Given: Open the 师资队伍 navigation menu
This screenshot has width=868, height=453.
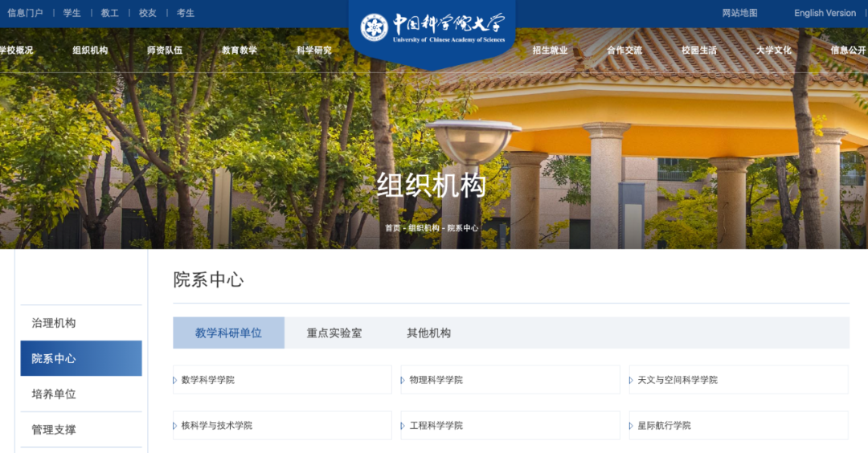Looking at the screenshot, I should 165,50.
